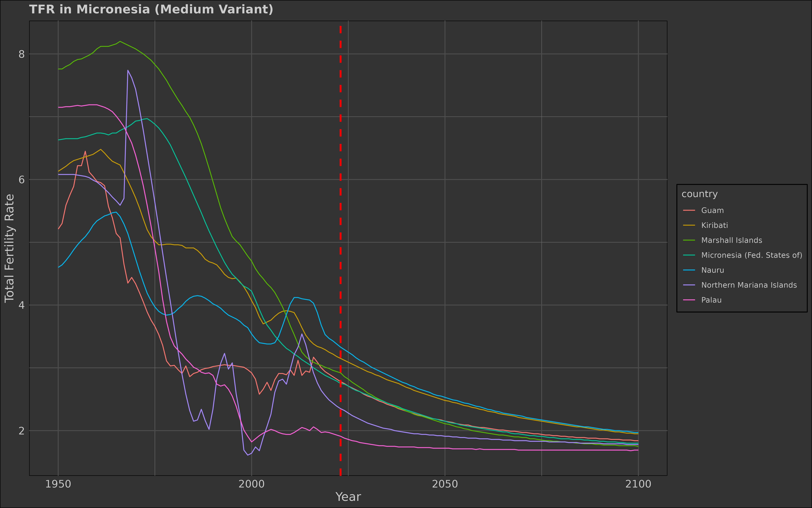812x508 pixels.
Task: Select 'Micronesia (Fed. States of)' legend label
Action: pyautogui.click(x=751, y=255)
